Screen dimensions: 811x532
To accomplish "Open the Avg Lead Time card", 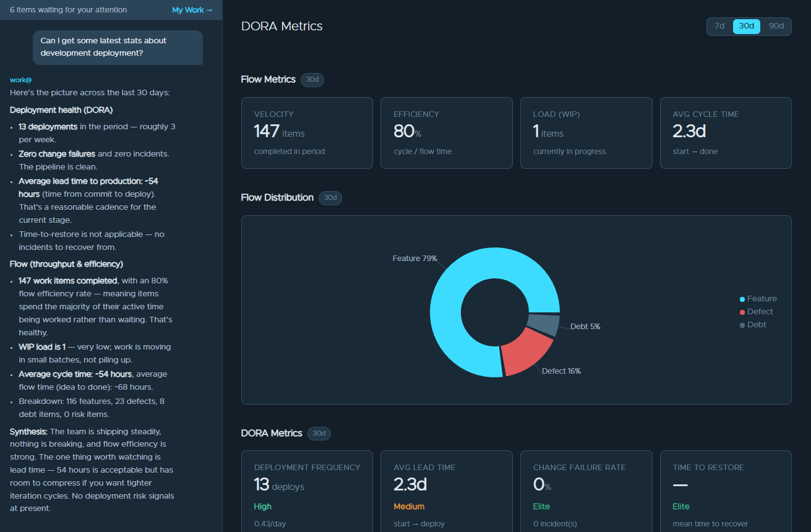I will (x=447, y=491).
